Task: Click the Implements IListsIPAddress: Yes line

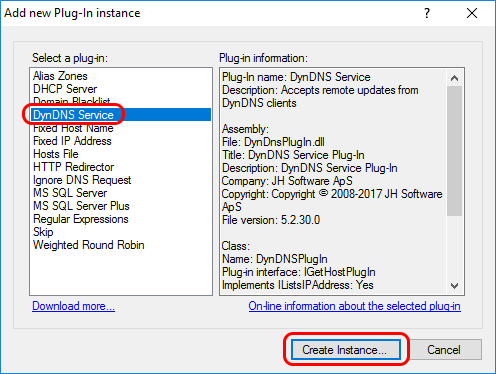Action: [298, 285]
